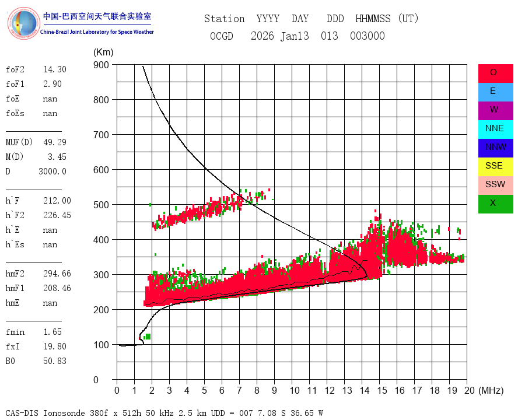Click the station code OCGD
The height and width of the screenshot is (420, 525).
coord(222,36)
